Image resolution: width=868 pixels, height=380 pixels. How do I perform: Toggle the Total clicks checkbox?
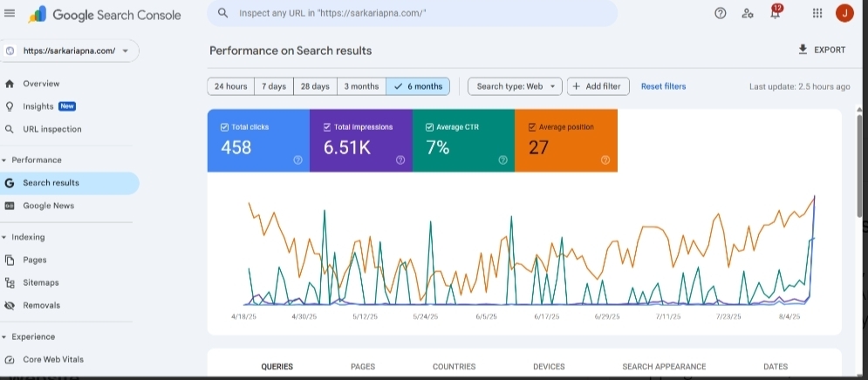pyautogui.click(x=224, y=127)
